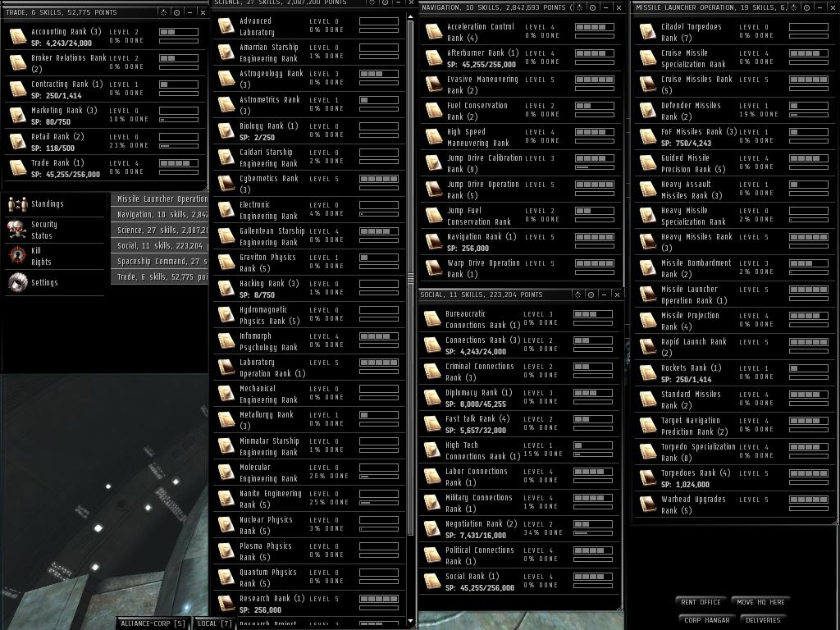Select the Marketing skill book icon
Screen dimensions: 840x630
click(x=18, y=116)
